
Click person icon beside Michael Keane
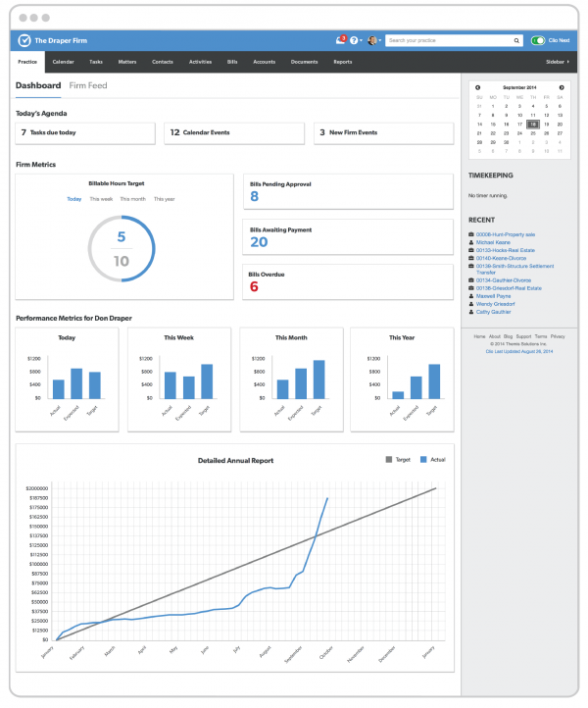tap(471, 242)
